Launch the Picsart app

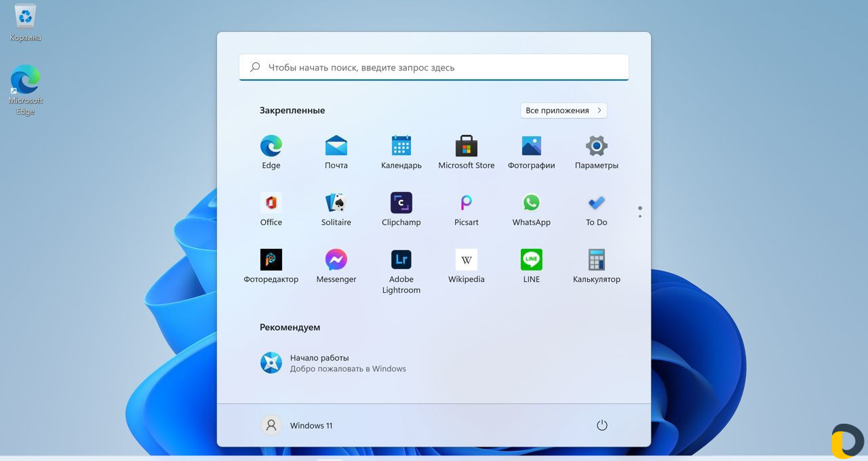467,209
